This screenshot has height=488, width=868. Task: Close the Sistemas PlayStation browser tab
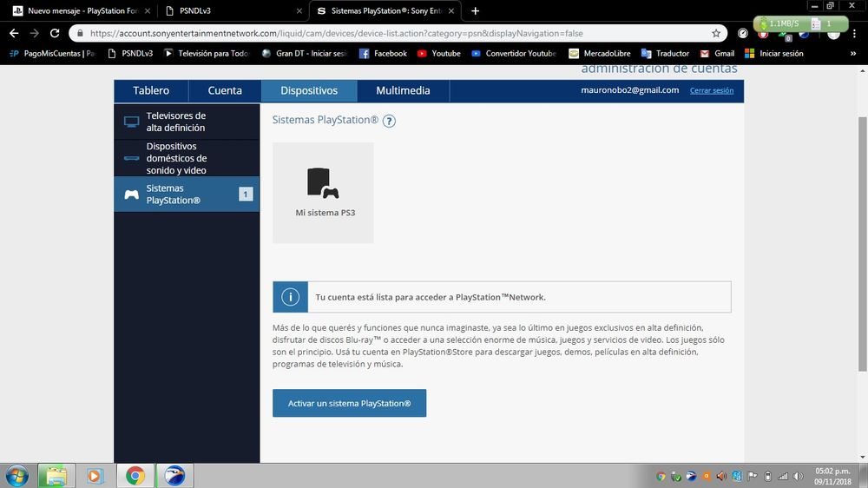click(x=451, y=10)
